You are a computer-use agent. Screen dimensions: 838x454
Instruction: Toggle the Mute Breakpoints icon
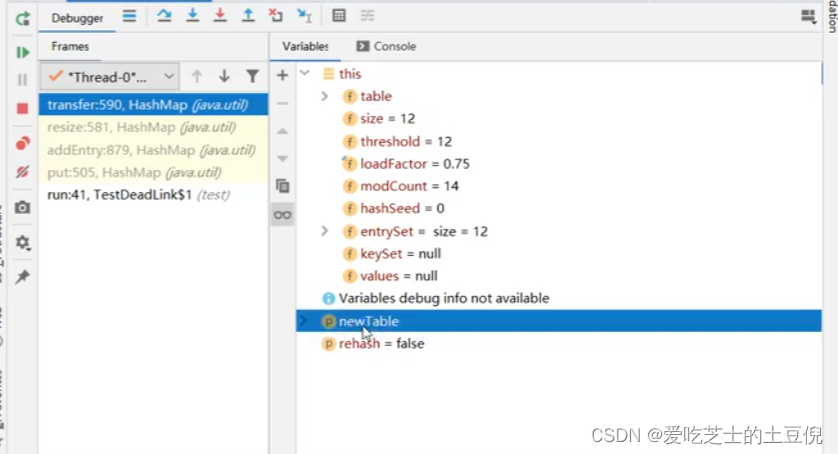tap(22, 172)
